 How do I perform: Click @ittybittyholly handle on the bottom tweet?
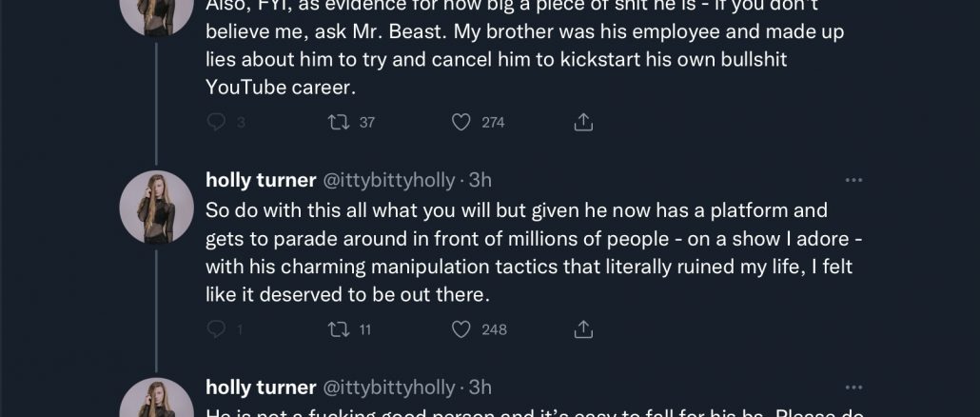[389, 387]
